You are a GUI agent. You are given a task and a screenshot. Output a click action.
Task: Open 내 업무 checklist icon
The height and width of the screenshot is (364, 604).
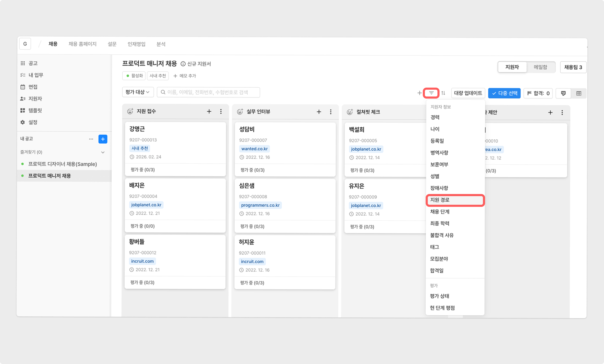(23, 75)
